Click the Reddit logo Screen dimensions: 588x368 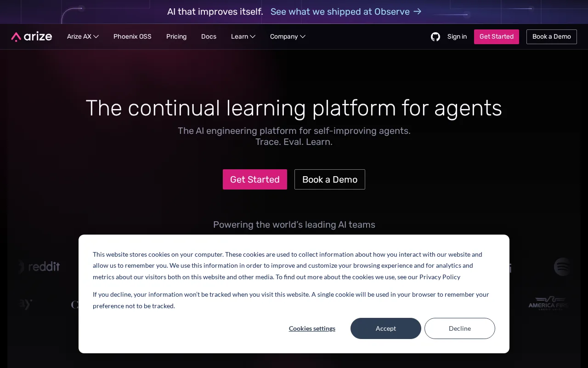(40, 267)
